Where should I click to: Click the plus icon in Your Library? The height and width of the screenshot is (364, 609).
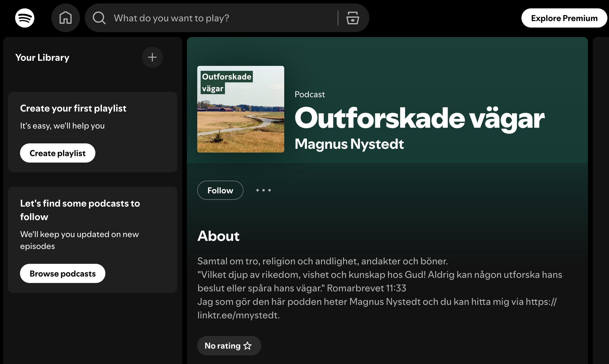(x=152, y=57)
